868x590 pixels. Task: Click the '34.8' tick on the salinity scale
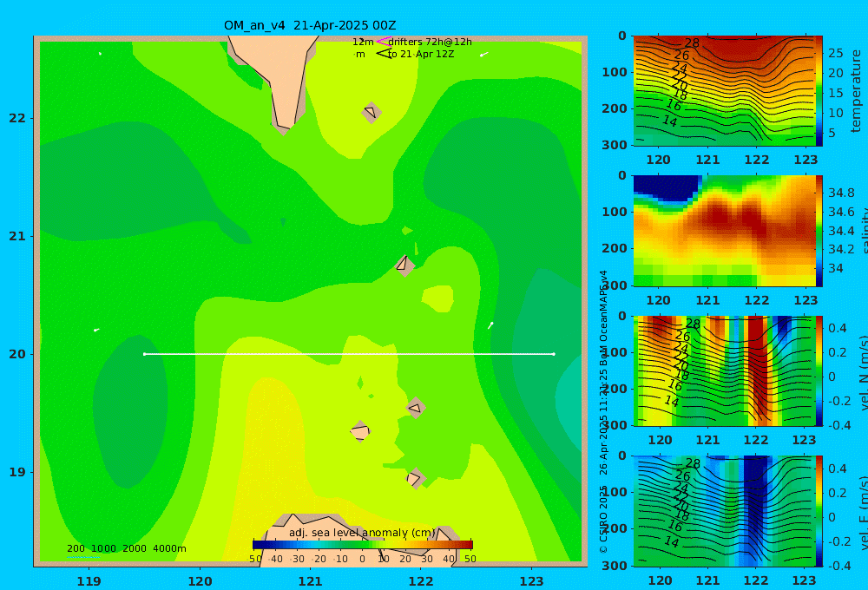point(841,193)
